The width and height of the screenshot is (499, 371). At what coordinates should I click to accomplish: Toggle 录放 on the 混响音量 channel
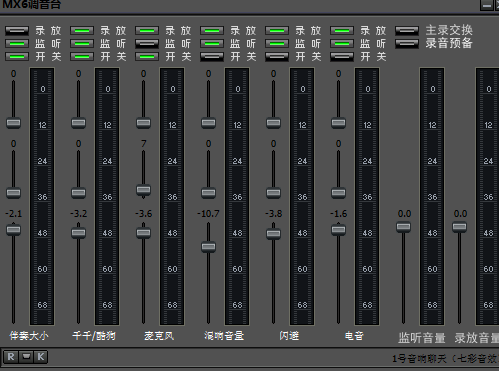(212, 31)
